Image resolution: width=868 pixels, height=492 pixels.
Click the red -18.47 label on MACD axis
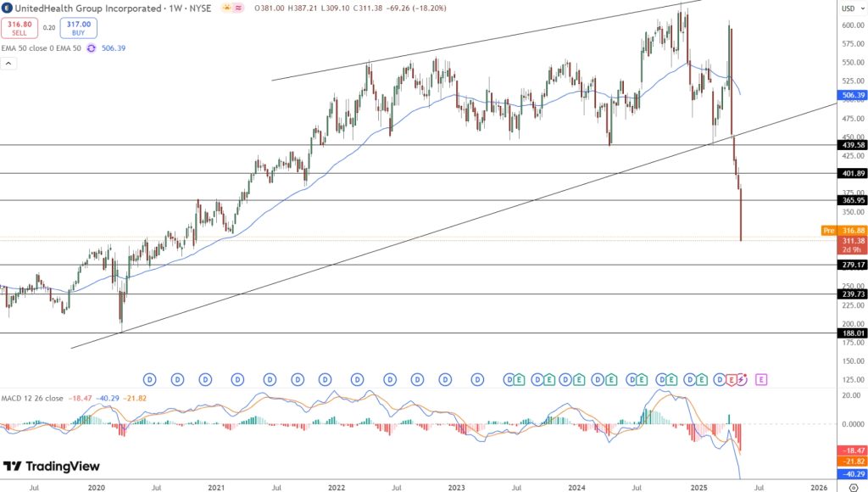point(853,451)
